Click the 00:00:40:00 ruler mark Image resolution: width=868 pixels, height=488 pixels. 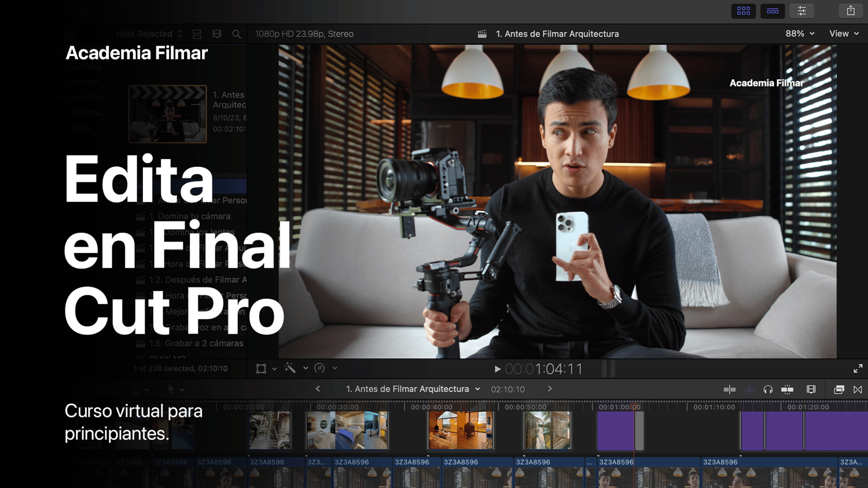point(432,407)
